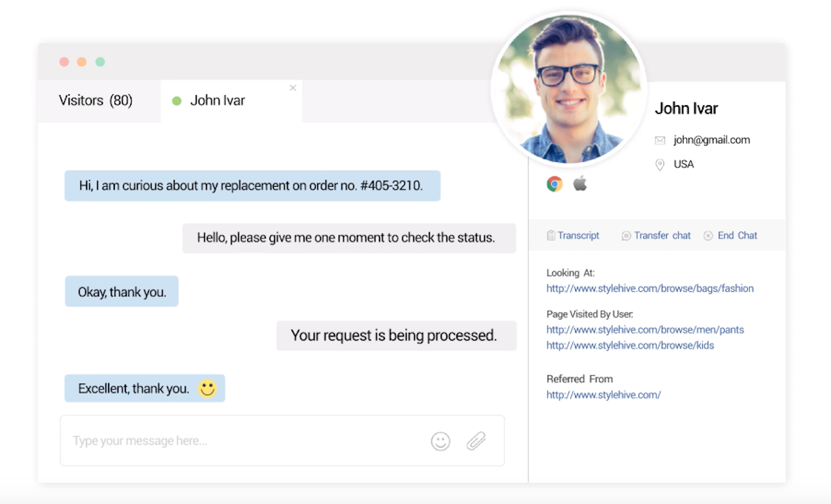Click the 'Referred From' label
831x504 pixels.
(580, 379)
